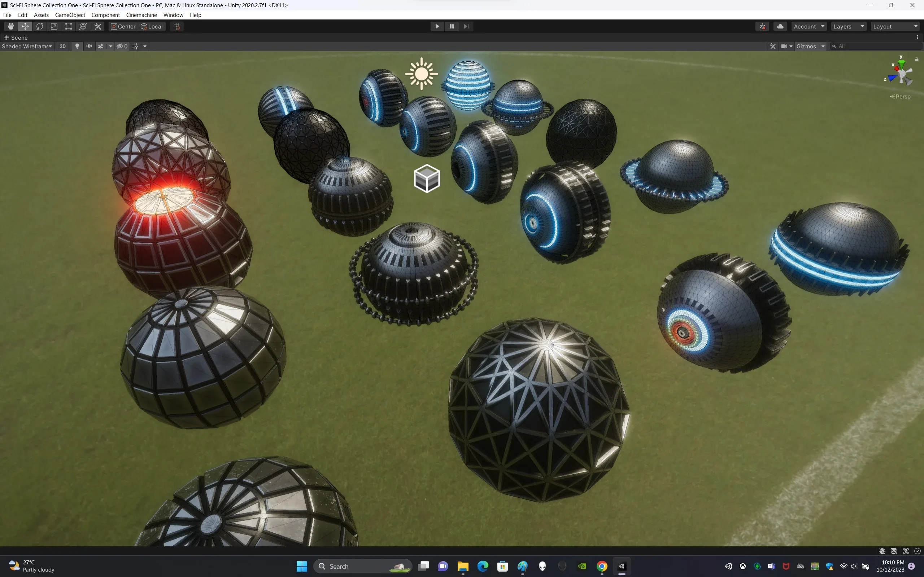The height and width of the screenshot is (577, 924).
Task: Open the Layers dropdown
Action: point(848,26)
